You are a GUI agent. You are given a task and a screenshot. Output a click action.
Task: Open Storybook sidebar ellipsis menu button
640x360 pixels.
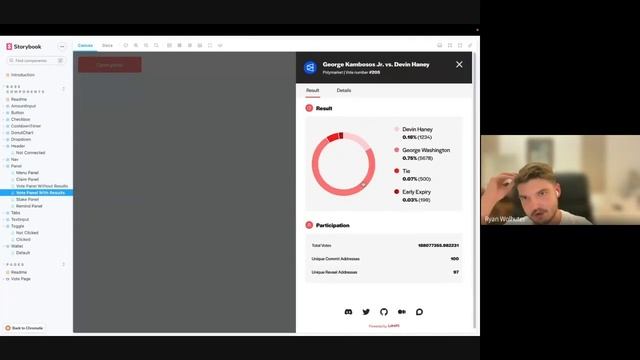coord(62,47)
